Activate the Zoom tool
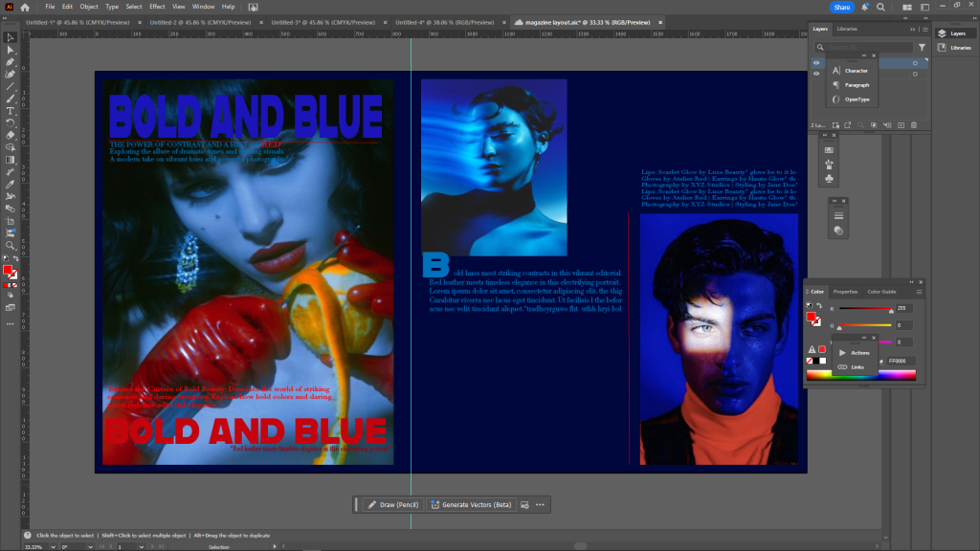Image resolution: width=980 pixels, height=551 pixels. click(11, 245)
